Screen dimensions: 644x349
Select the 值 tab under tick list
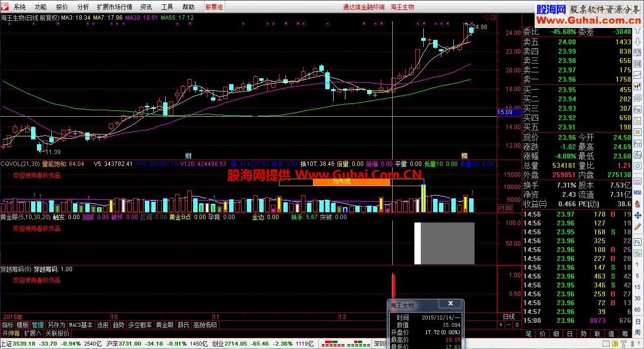coord(611,334)
